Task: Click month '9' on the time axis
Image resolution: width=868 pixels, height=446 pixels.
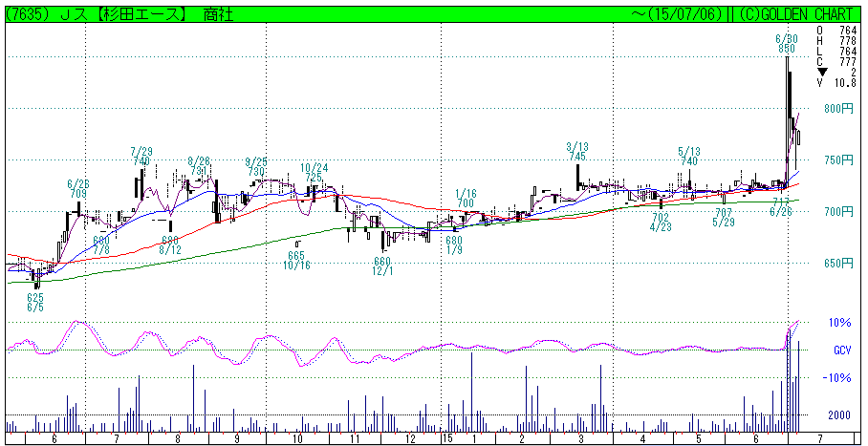Action: pyautogui.click(x=236, y=440)
